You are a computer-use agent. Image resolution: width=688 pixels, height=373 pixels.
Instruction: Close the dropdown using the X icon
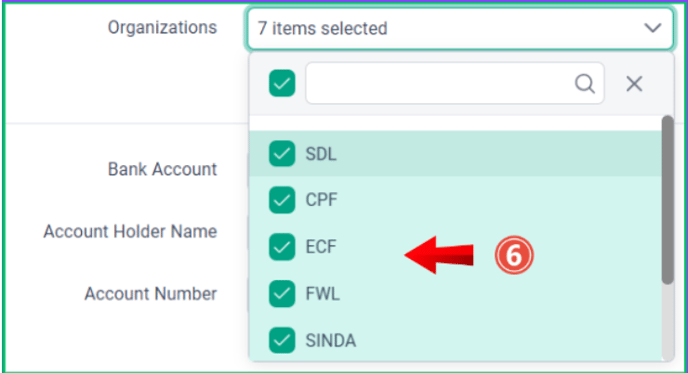pyautogui.click(x=634, y=83)
